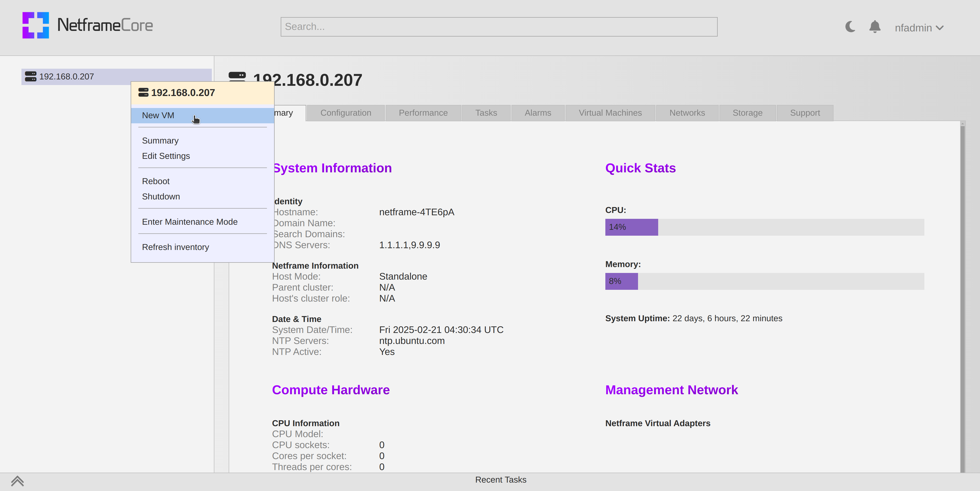Click the System Information heading
Screen dimensions: 980x491
pos(332,168)
